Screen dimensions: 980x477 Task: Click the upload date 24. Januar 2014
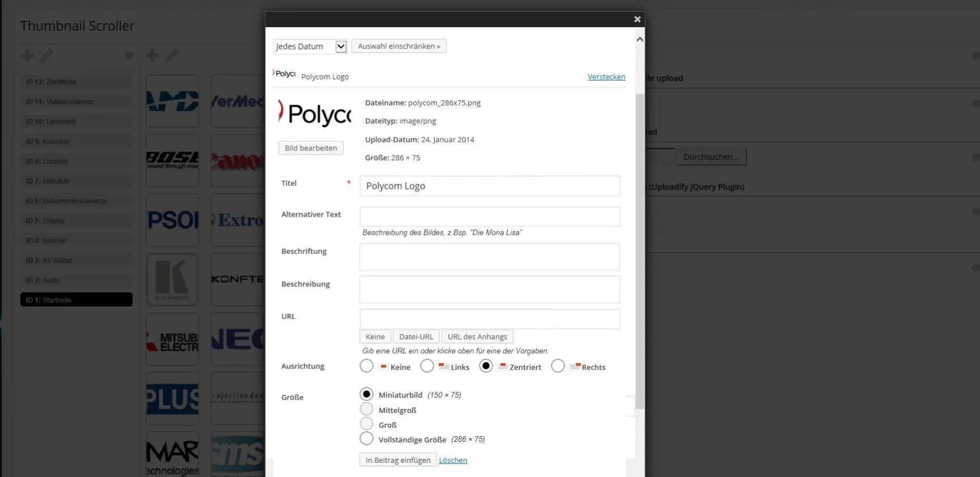tap(448, 140)
